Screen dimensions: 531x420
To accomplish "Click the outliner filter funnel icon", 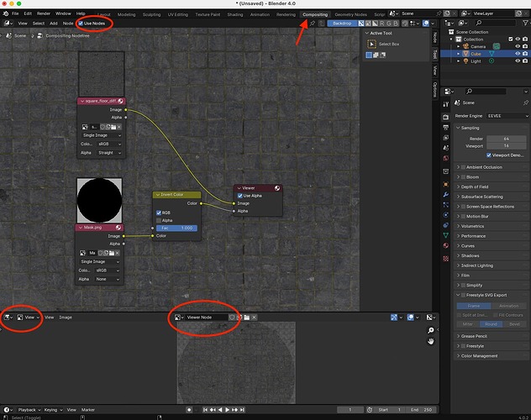I will [525, 23].
